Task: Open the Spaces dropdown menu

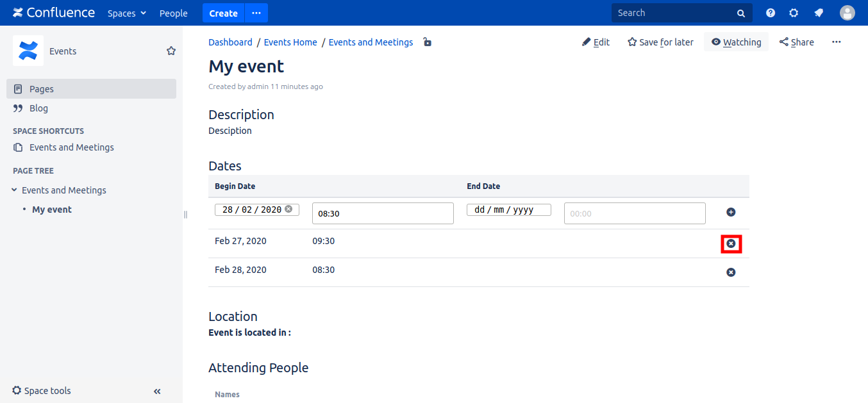Action: (x=127, y=13)
